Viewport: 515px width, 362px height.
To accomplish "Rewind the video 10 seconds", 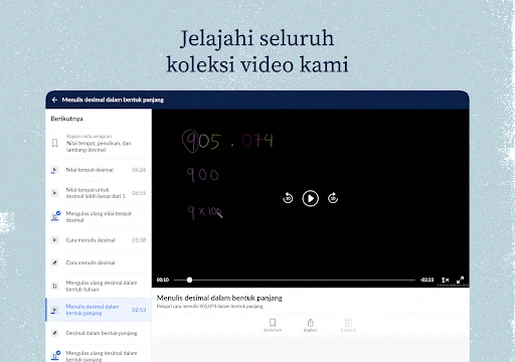I will (288, 198).
